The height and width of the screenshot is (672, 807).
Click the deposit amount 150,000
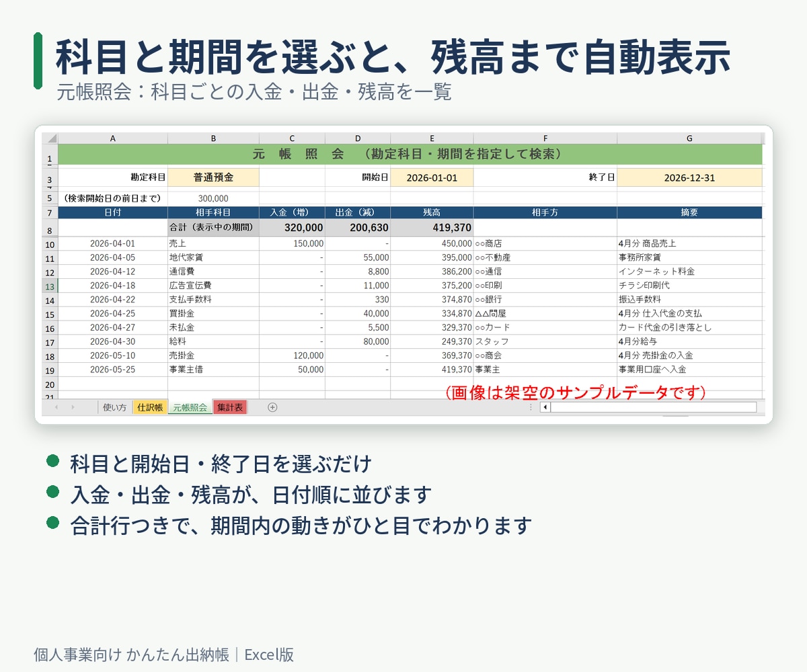[292, 244]
